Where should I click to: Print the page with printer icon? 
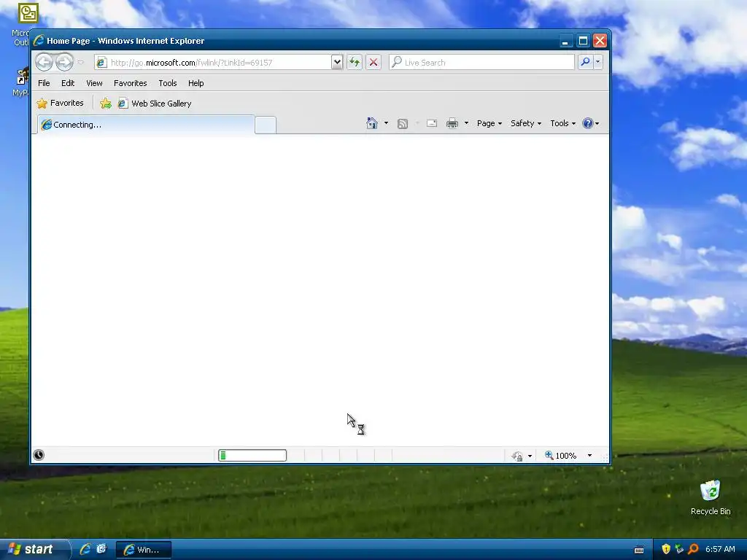click(x=452, y=123)
